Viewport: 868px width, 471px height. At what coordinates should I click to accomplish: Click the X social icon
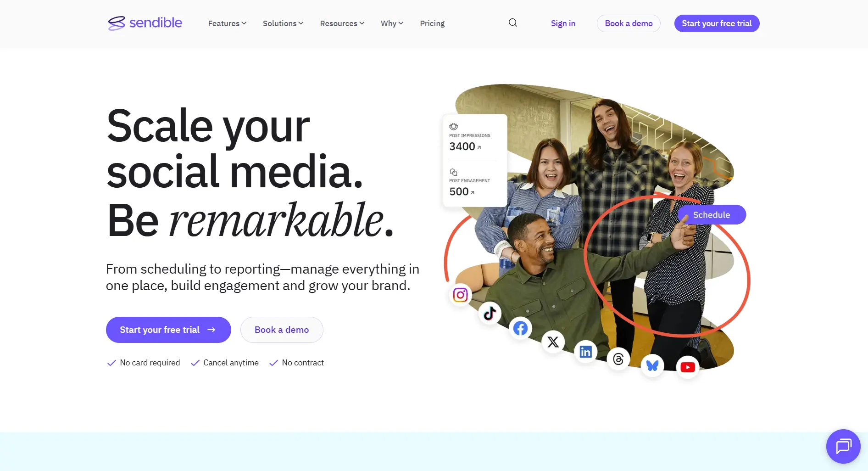point(553,342)
